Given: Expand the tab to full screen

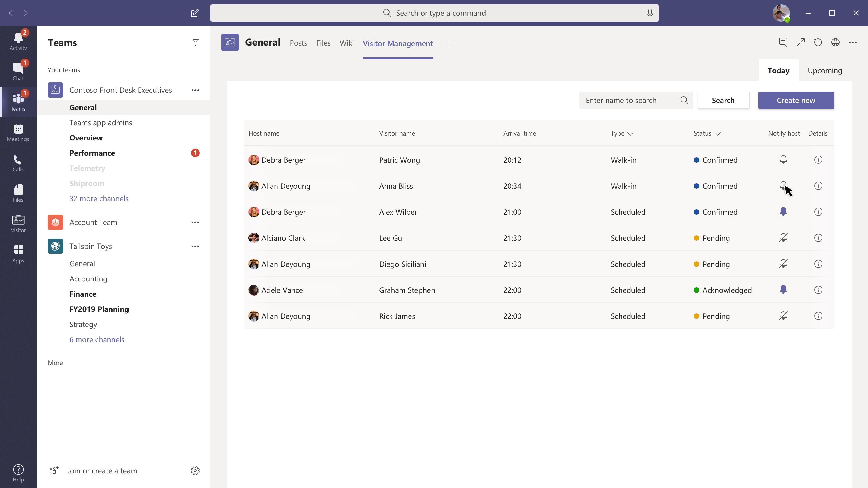Looking at the screenshot, I should 801,43.
